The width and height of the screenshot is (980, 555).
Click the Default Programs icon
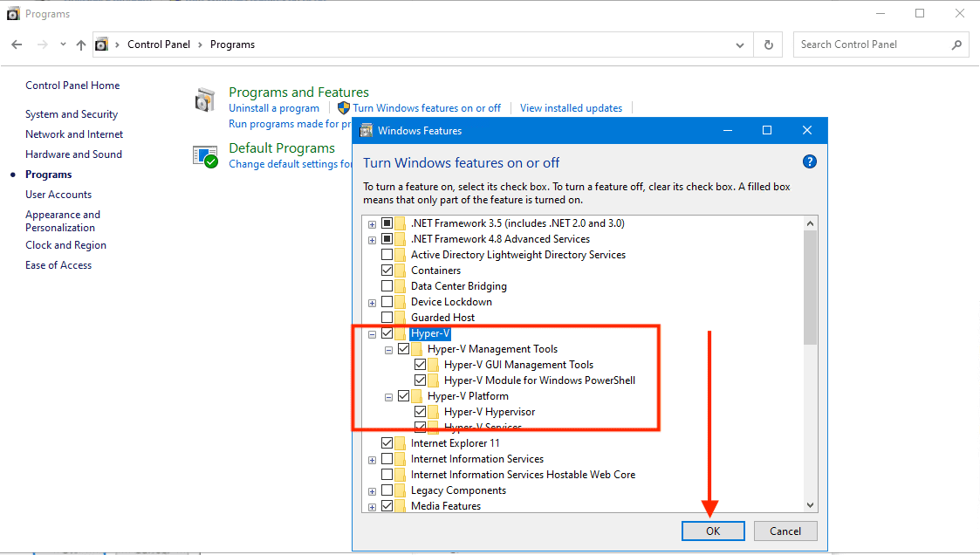click(205, 156)
